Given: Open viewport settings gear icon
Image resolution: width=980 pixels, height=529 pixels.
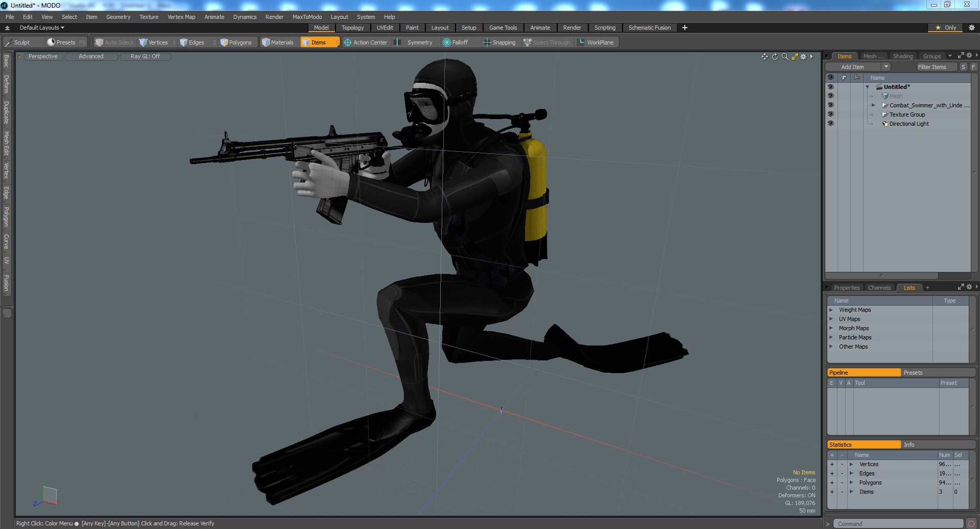Looking at the screenshot, I should (804, 57).
